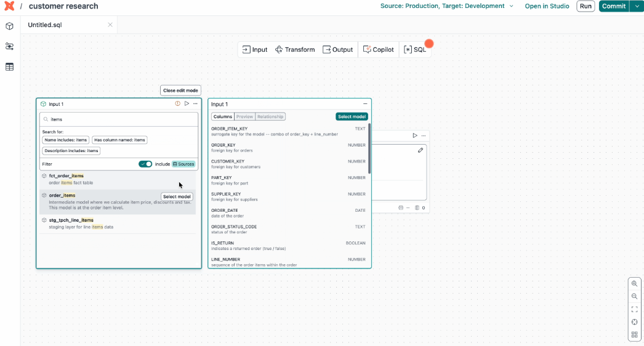Click the IS_RETURN column
This screenshot has width=644, height=346.
(x=288, y=246)
